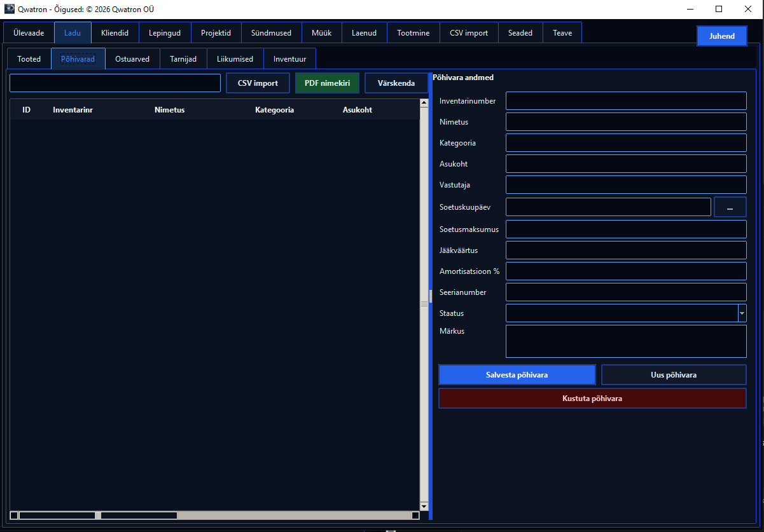Focus the Amortisatsioon % field
Viewport: 764px width, 532px height.
(x=626, y=271)
